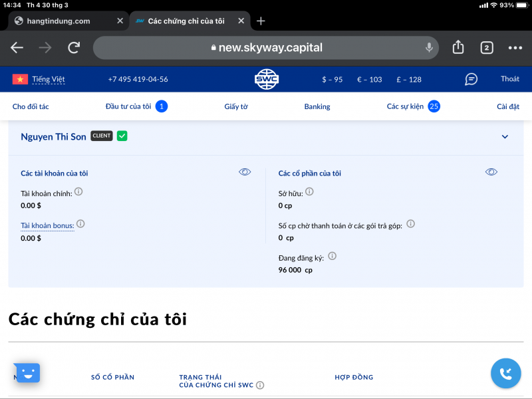Collapse the Nguyen Thi Son profile panel
This screenshot has width=532, height=399.
point(505,137)
